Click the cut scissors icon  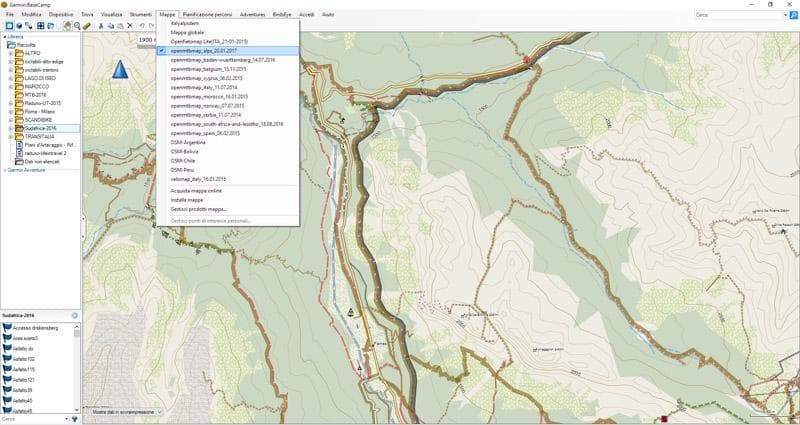pyautogui.click(x=101, y=26)
